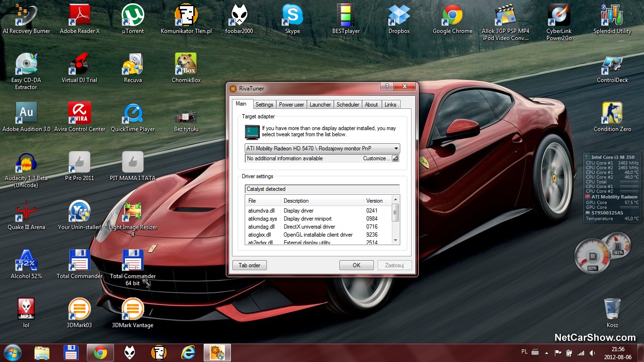This screenshot has height=362, width=644.
Task: Open the Customize expander arrow button
Action: (395, 158)
